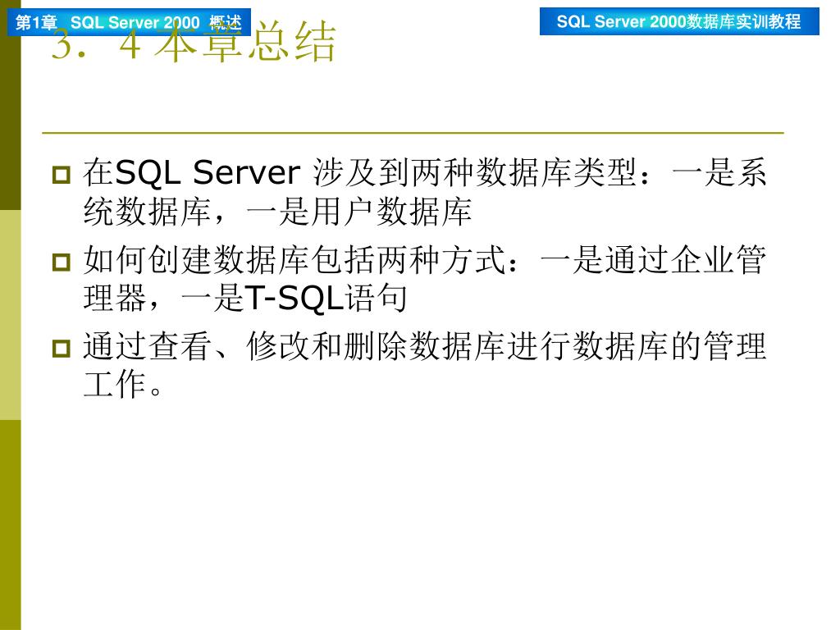
Task: Click the square bullet marker before '如何创建数据库'
Action: (61, 262)
